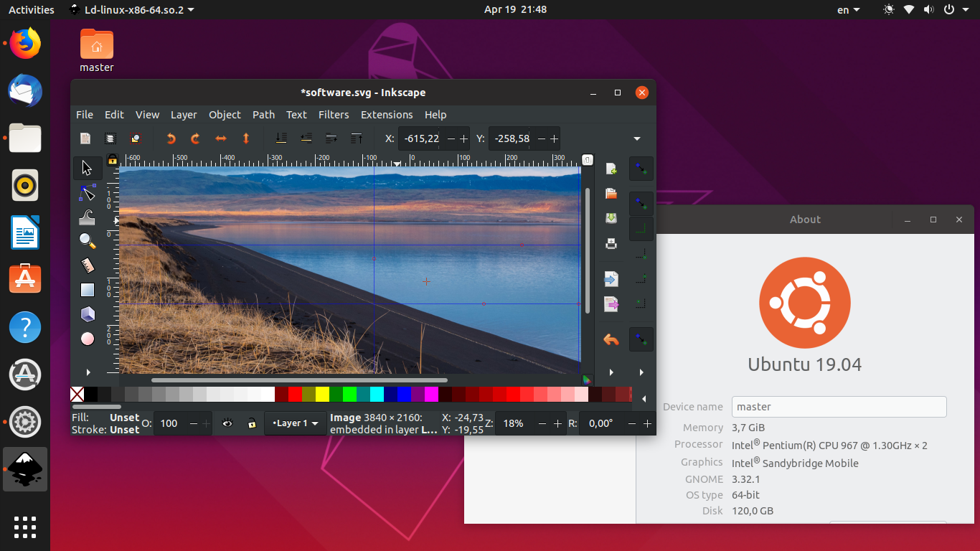
Task: Open the Filters menu
Action: [334, 115]
